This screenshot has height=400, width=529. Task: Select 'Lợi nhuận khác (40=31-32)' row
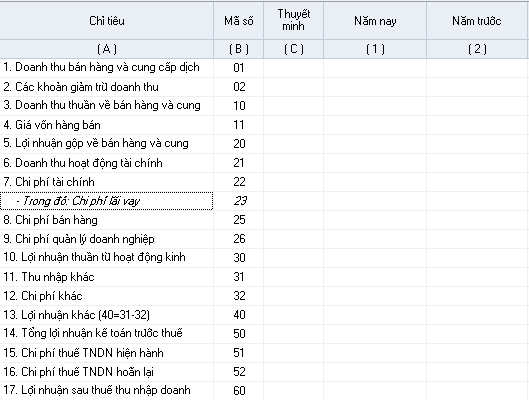coord(107,315)
